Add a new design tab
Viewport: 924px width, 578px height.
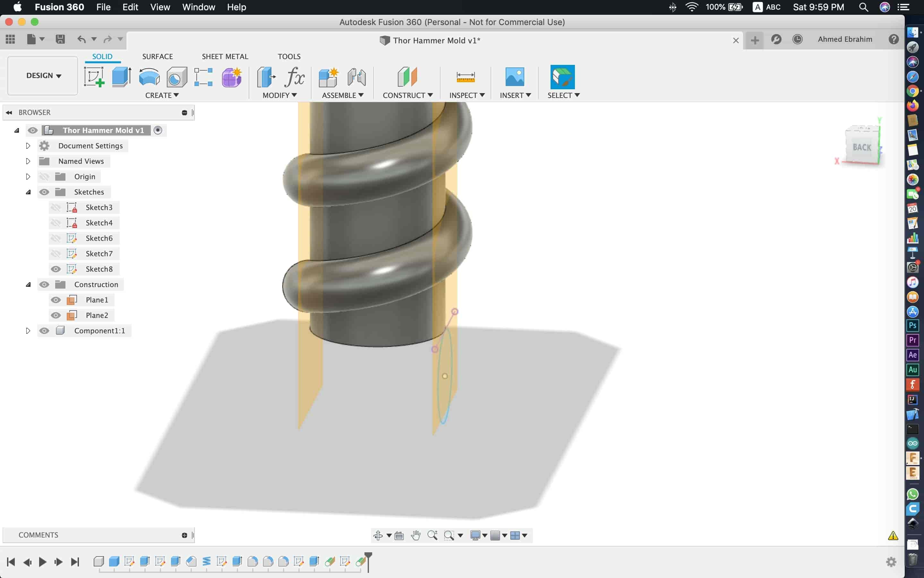click(755, 40)
